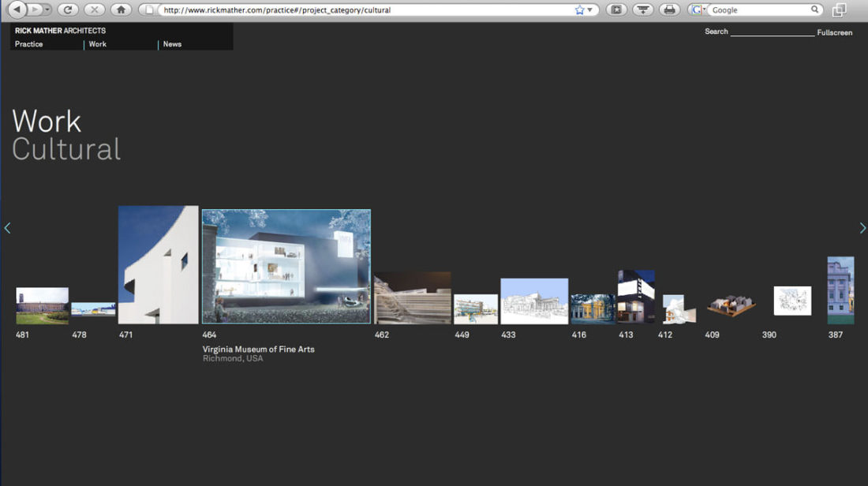Reload the page with the refresh icon
Viewport: 868px width, 486px height.
[68, 9]
